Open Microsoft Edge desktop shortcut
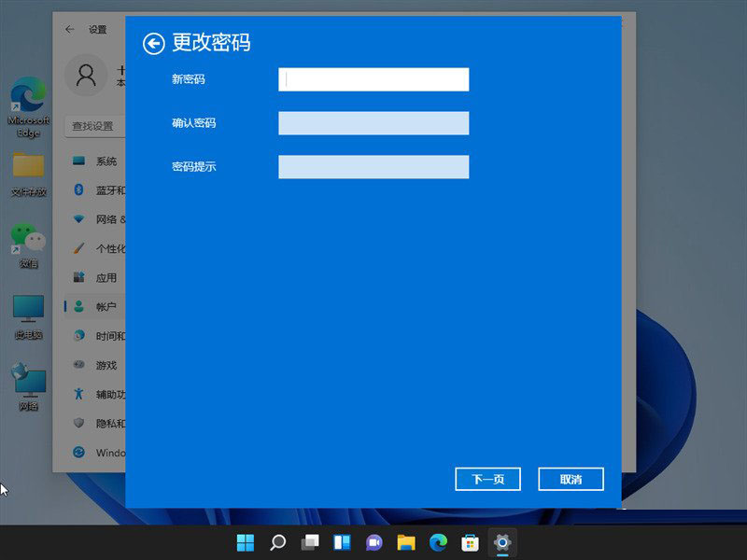This screenshot has height=560, width=747. pyautogui.click(x=28, y=106)
